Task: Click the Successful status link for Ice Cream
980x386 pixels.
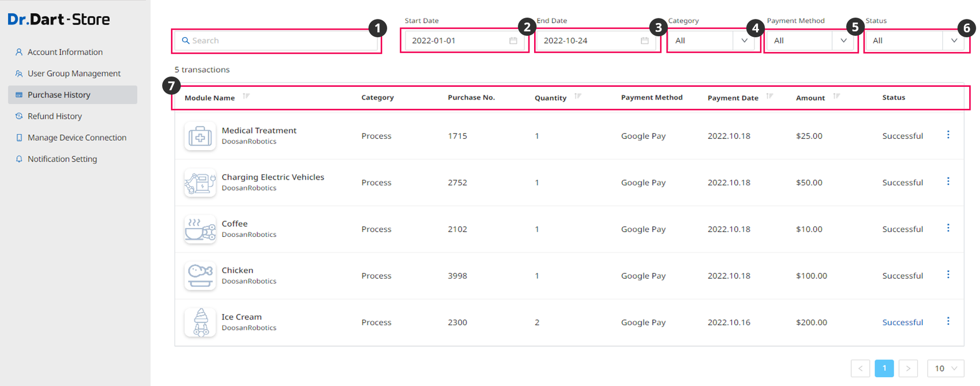Action: (x=902, y=323)
